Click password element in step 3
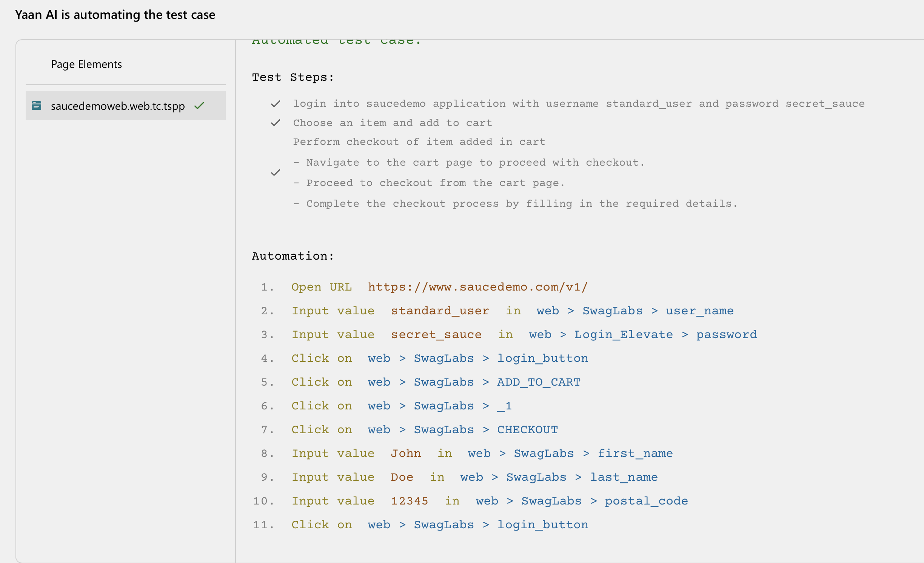The image size is (924, 563). tap(726, 335)
